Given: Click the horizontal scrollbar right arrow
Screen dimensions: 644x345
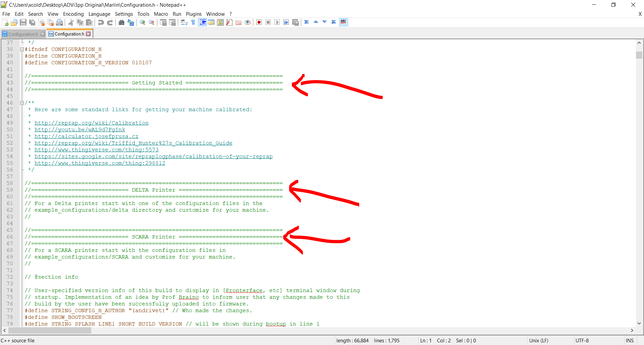Looking at the screenshot, I should (632, 331).
